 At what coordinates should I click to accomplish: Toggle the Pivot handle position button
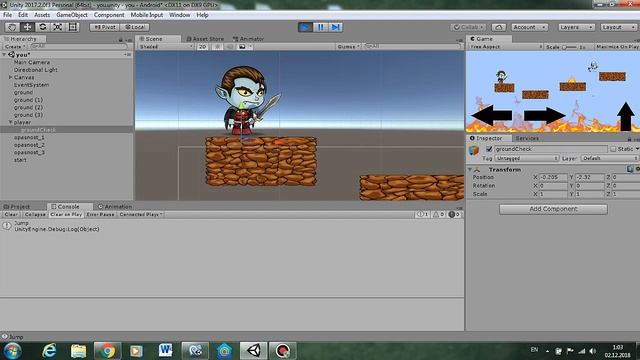point(104,27)
